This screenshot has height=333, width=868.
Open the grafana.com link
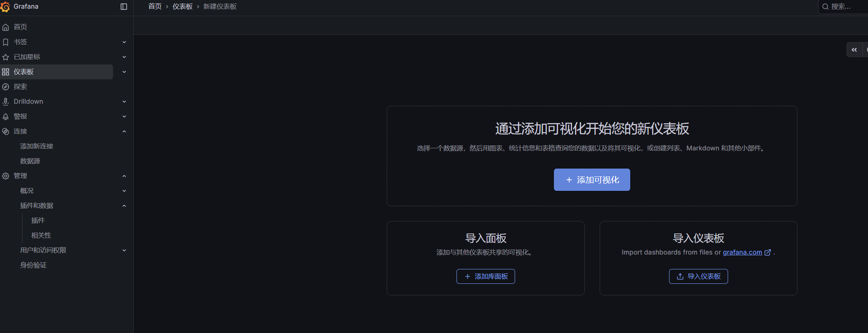[x=742, y=252]
